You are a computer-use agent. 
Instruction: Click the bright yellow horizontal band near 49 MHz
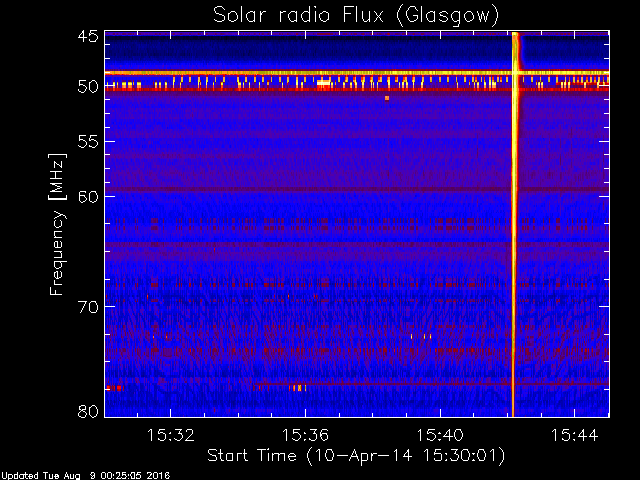coord(357,73)
